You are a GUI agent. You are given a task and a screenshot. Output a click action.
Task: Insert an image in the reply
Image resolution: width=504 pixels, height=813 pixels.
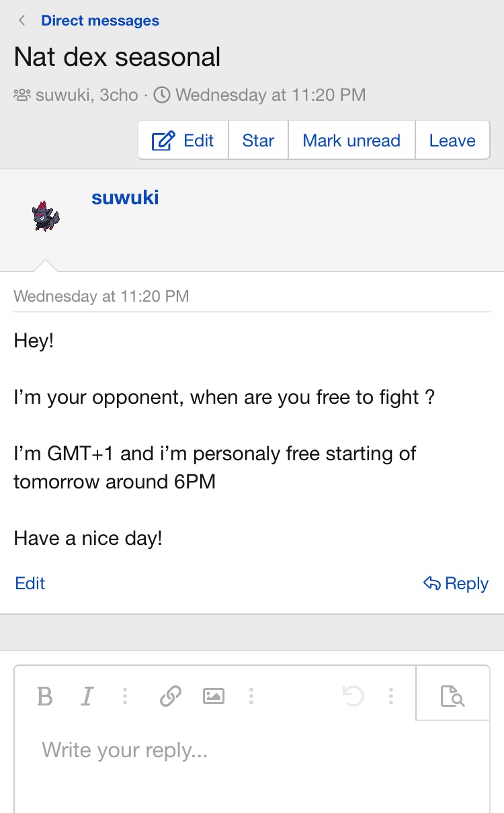pos(214,696)
